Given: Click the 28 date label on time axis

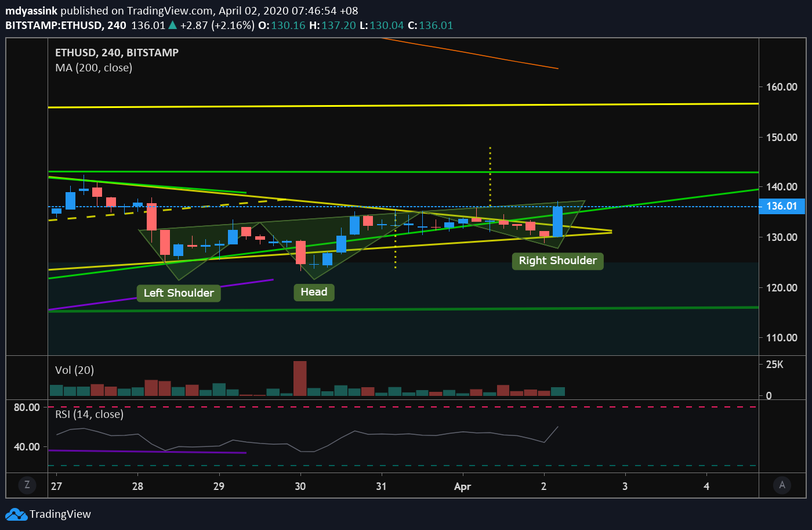Looking at the screenshot, I should point(137,486).
